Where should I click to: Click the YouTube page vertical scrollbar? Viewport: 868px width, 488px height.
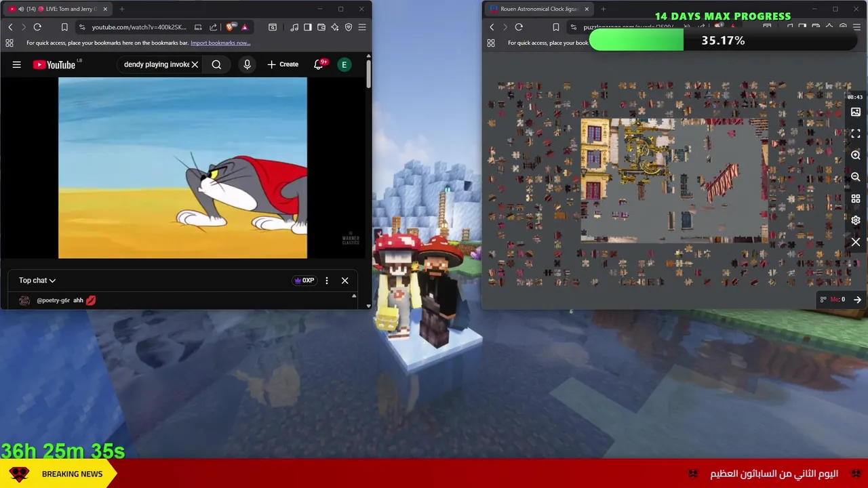pos(368,73)
